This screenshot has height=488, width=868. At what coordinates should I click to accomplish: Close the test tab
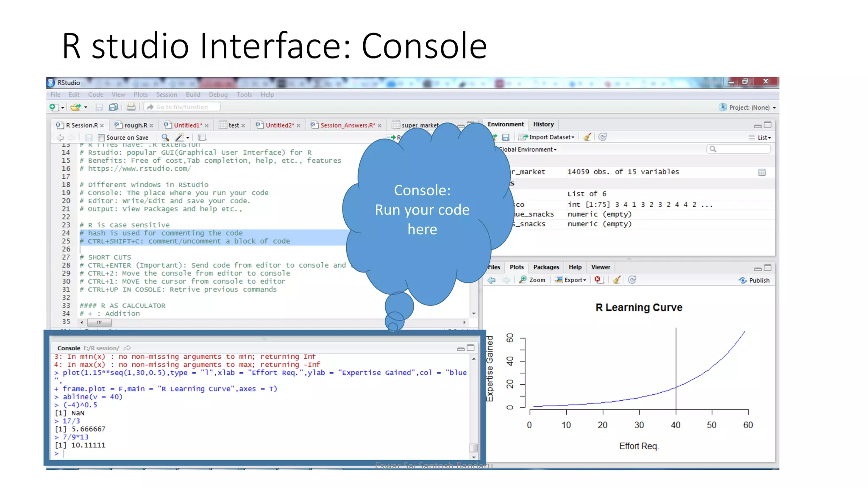[x=243, y=126]
